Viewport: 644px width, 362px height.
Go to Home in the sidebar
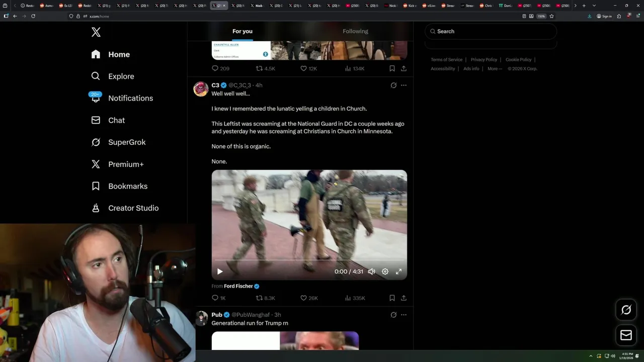point(111,54)
